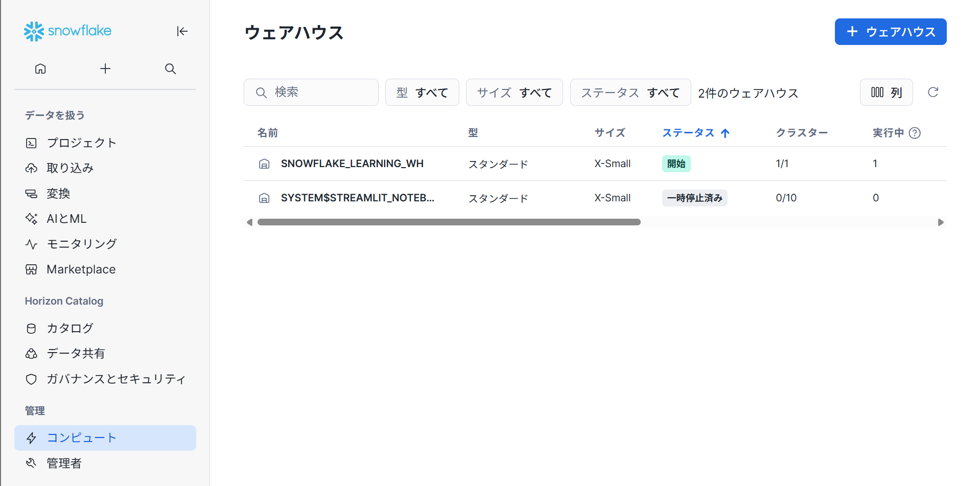Click the プロジェクト terminal icon
Viewport: 980px width, 486px height.
[31, 143]
